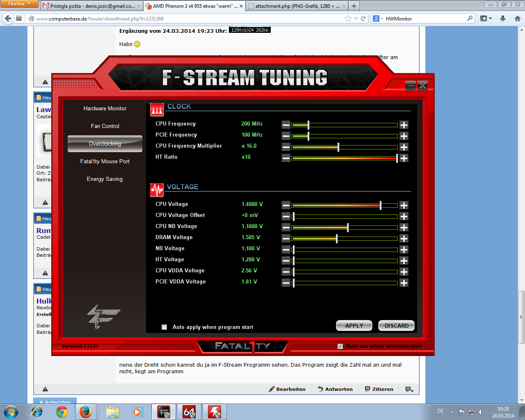Reduce CPU Voltage with its minus button
Viewport: 525px width, 420px height.
point(286,205)
